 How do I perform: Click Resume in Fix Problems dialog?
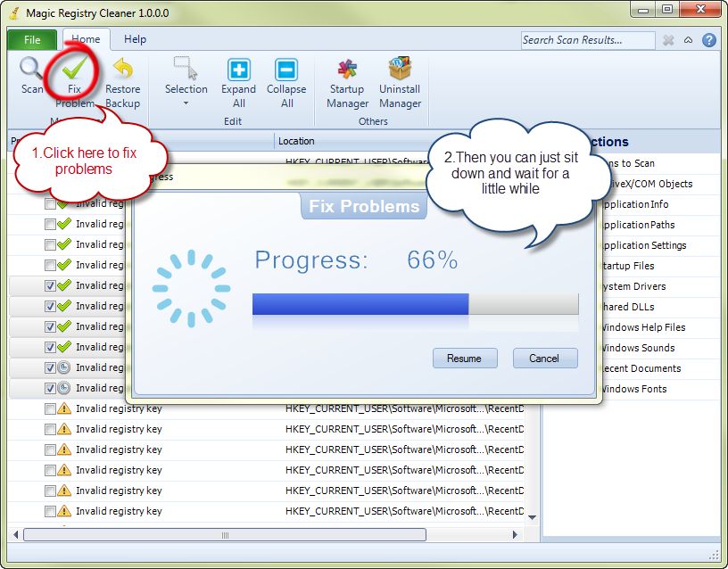pyautogui.click(x=465, y=359)
